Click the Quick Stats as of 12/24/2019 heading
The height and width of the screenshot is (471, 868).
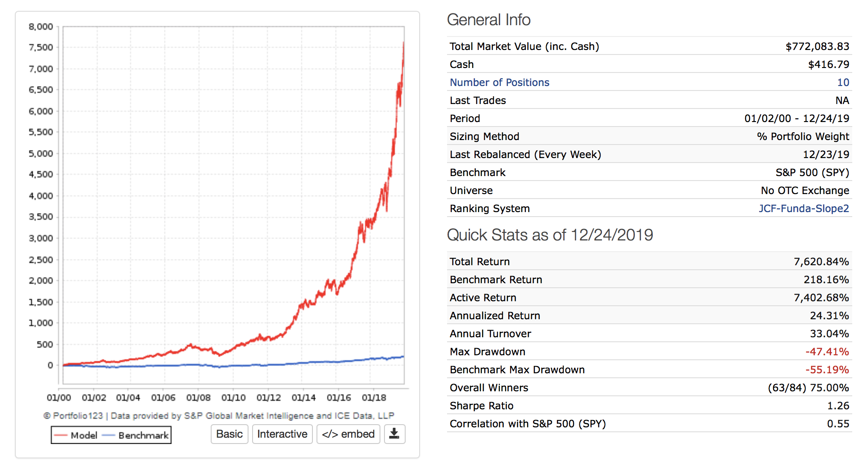point(550,235)
